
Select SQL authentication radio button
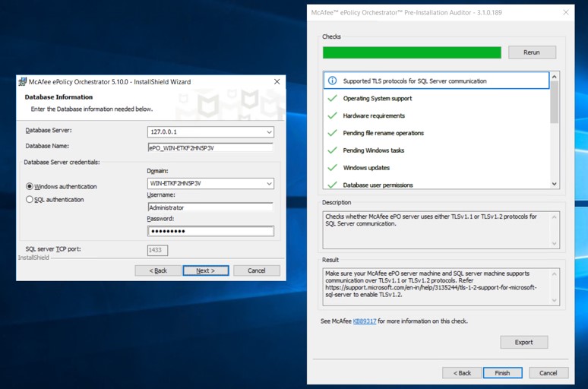(x=30, y=199)
